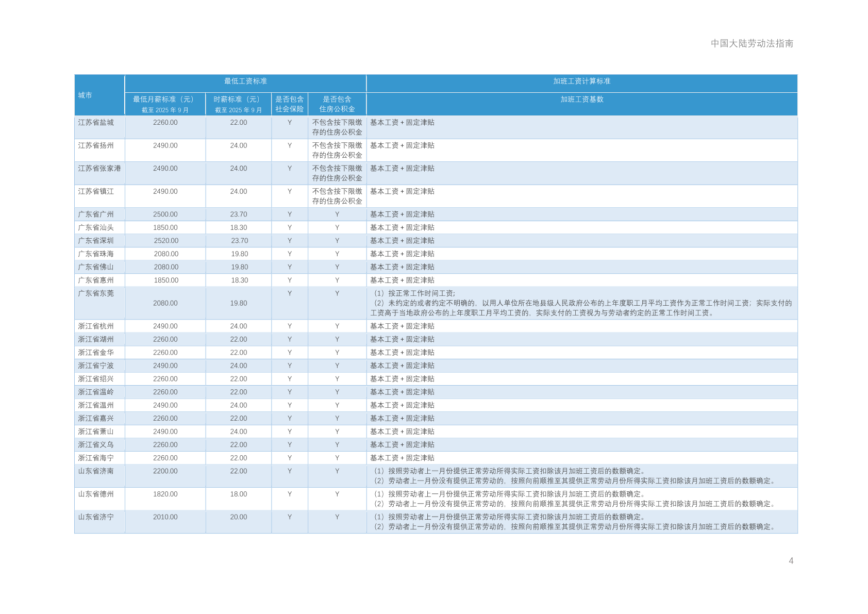
Task: Select the 浙江省杭州 city cell
Action: point(96,326)
